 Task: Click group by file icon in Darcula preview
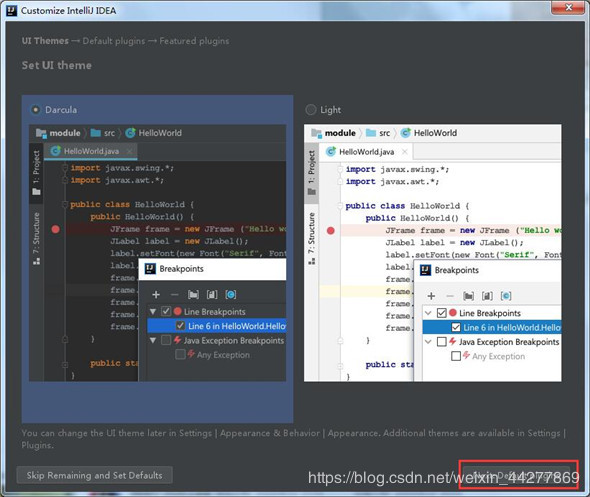coord(212,295)
